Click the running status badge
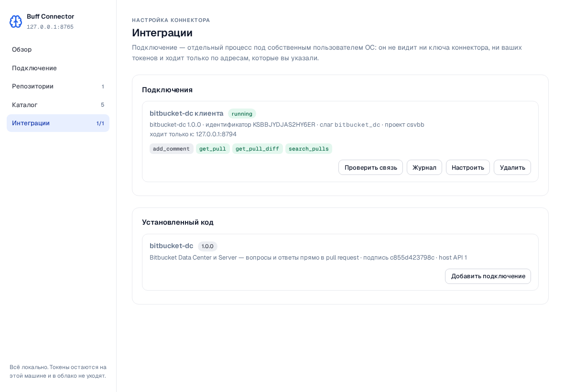Image resolution: width=564 pixels, height=392 pixels. pos(242,114)
